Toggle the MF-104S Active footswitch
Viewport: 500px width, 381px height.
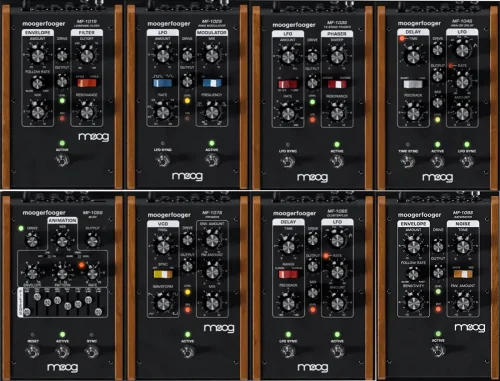coord(437,162)
